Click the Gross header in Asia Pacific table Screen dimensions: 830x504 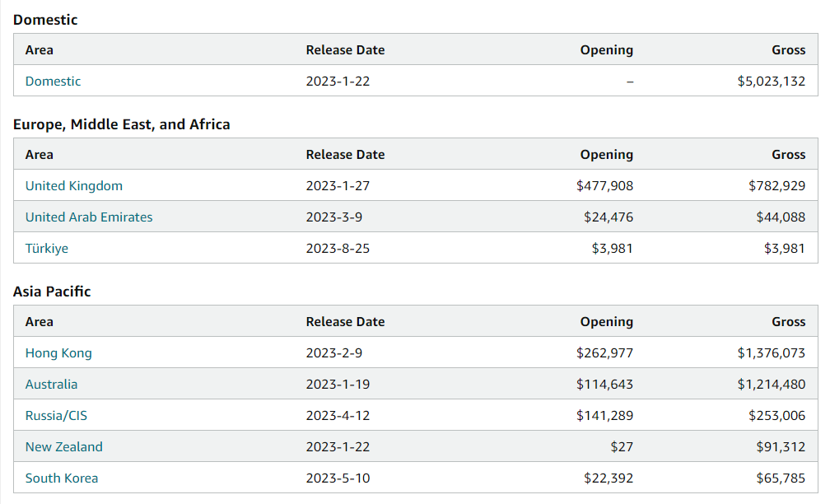788,322
